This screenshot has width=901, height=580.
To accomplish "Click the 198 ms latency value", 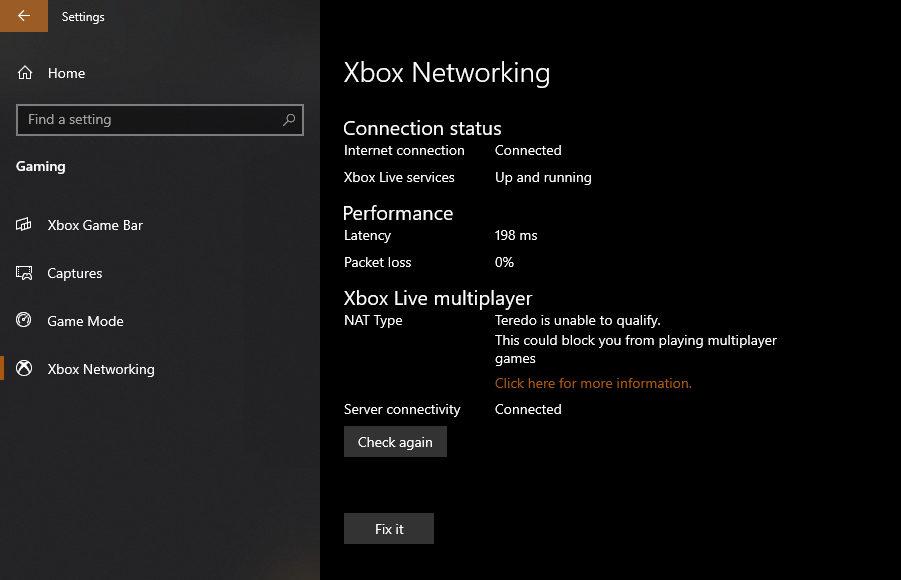I will pos(516,235).
